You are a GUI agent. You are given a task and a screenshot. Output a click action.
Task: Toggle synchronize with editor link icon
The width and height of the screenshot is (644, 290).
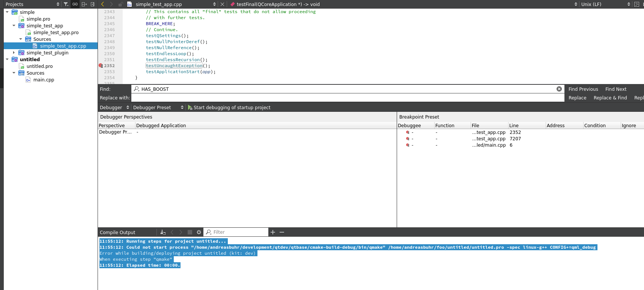[75, 4]
